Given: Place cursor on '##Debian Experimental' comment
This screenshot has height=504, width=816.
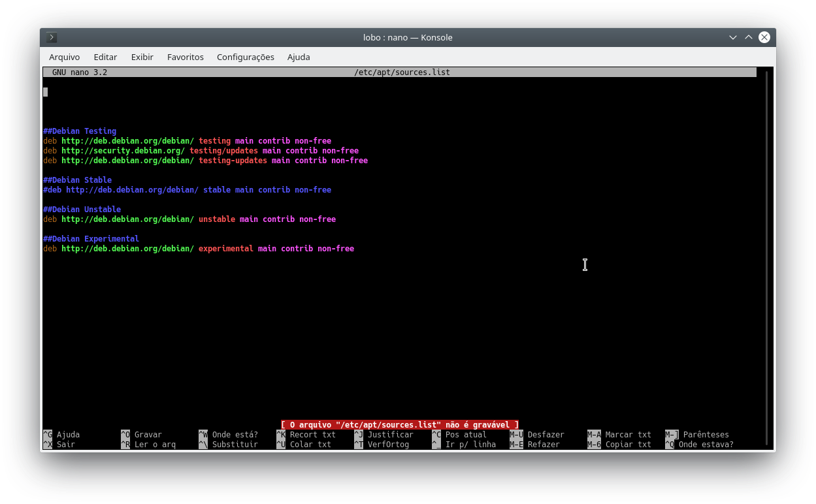Looking at the screenshot, I should [91, 239].
